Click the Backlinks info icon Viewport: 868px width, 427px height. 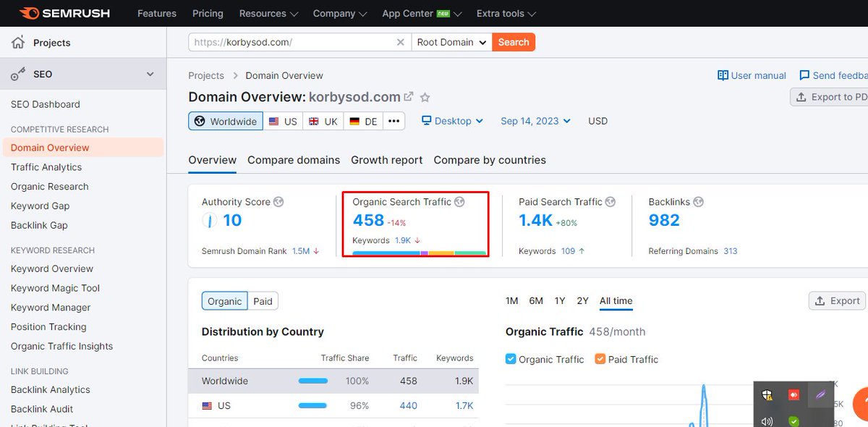click(x=698, y=202)
